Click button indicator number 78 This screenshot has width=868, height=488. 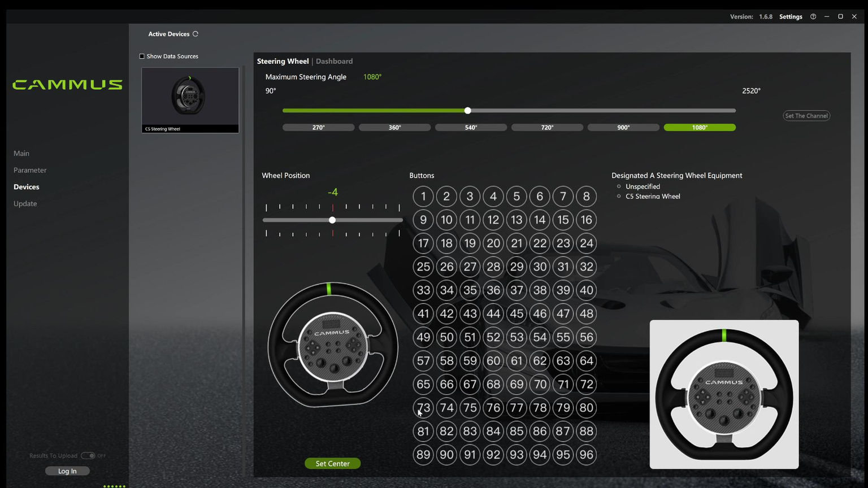tap(540, 408)
